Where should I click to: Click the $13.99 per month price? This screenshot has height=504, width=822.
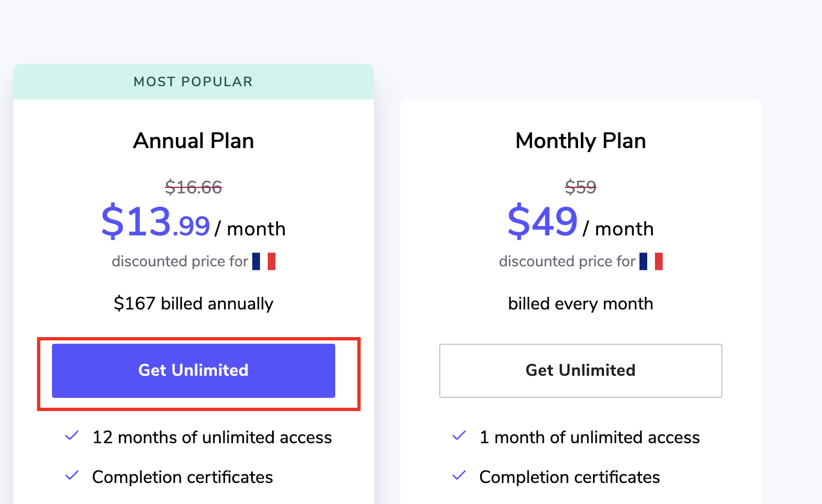(194, 222)
